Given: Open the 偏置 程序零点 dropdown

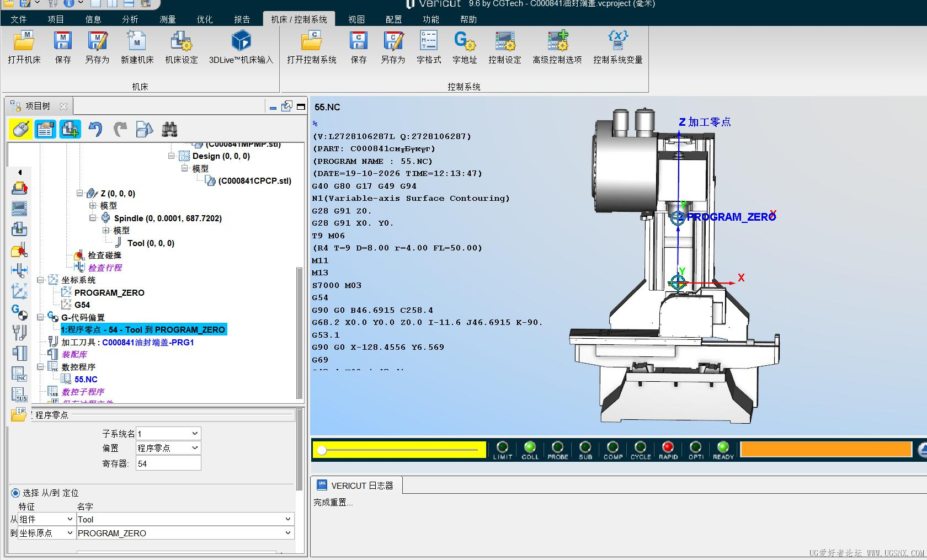Looking at the screenshot, I should [168, 448].
